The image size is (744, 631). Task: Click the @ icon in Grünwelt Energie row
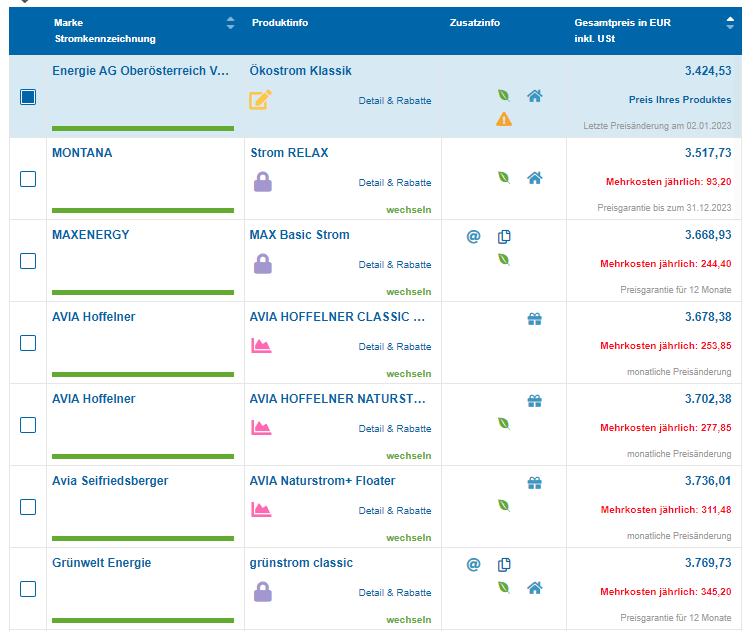pyautogui.click(x=474, y=565)
